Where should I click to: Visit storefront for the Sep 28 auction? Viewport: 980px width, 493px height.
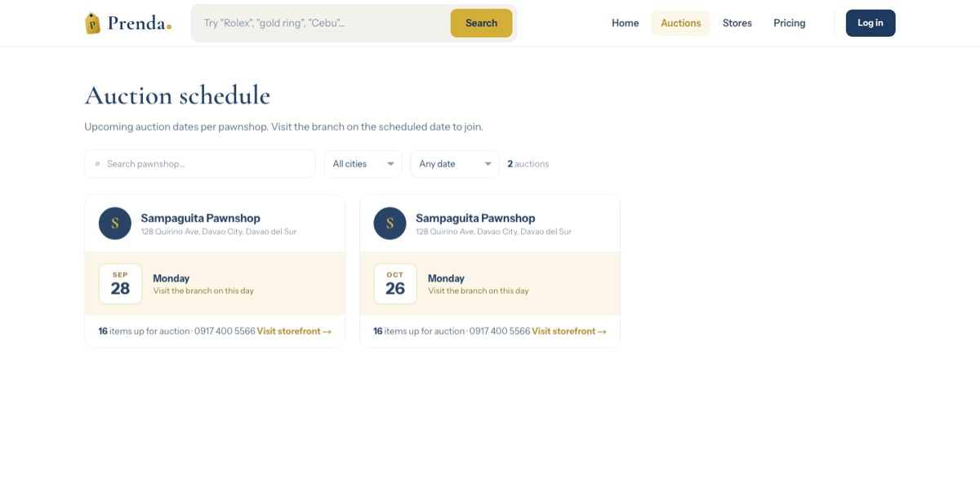[x=294, y=331]
